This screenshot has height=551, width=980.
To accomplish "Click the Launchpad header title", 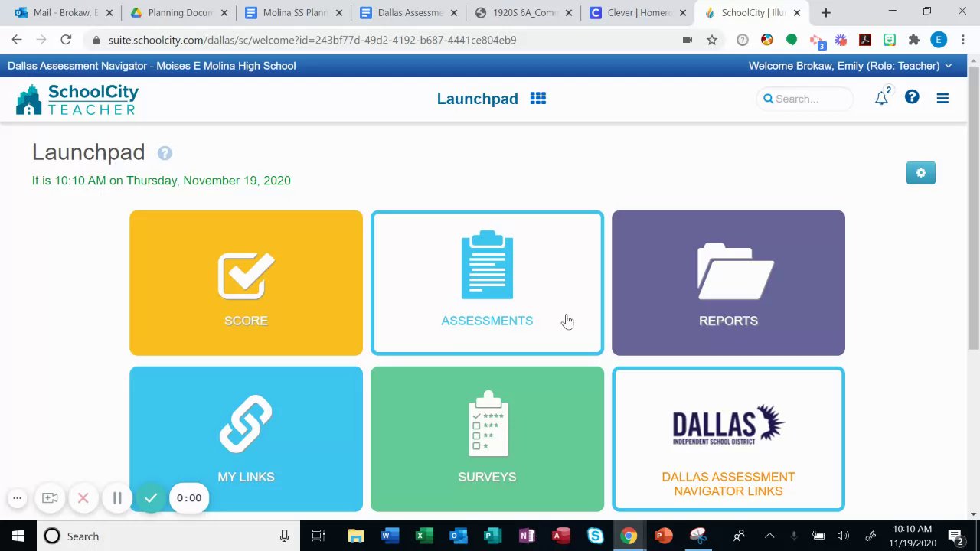I will coord(478,99).
